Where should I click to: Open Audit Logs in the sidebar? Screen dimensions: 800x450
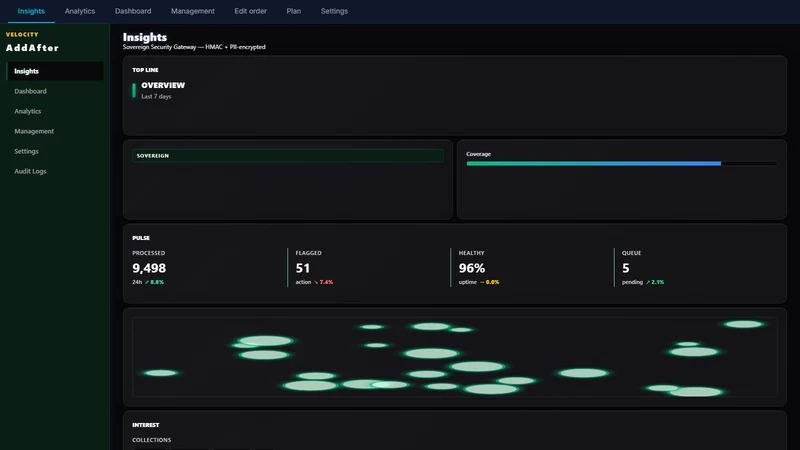tap(55, 171)
